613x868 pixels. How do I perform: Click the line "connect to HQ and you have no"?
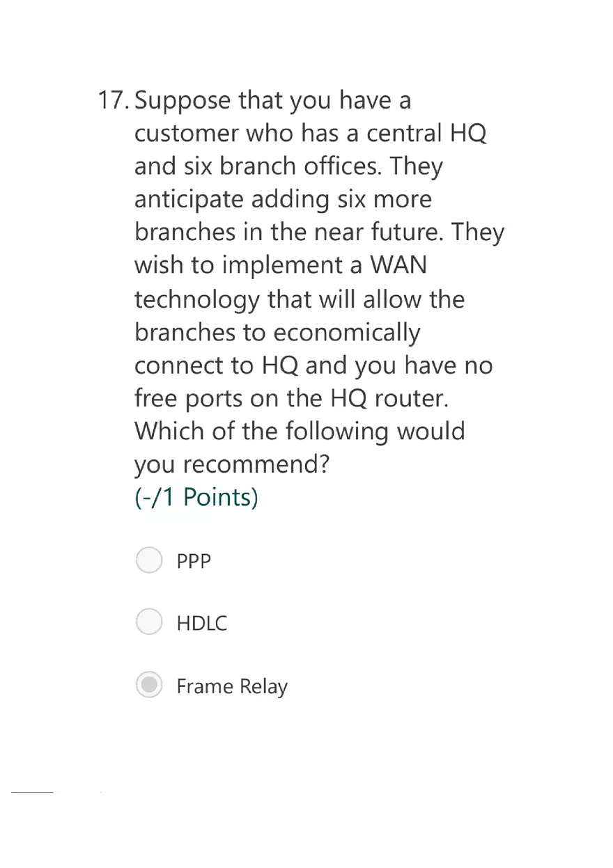(313, 365)
